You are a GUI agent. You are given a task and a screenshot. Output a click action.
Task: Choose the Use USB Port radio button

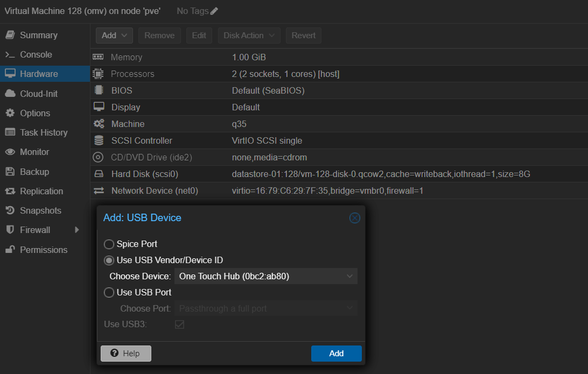(109, 293)
